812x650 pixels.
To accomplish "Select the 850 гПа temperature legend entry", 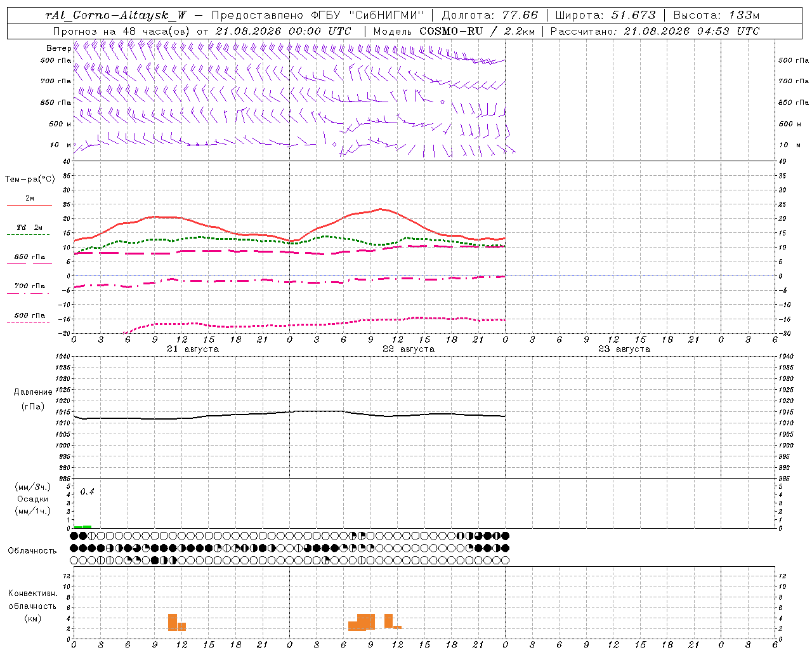I will coord(29,257).
